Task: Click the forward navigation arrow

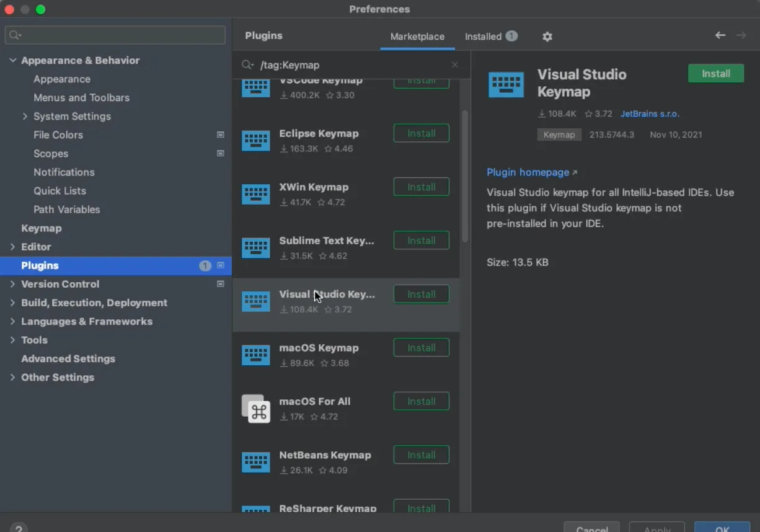Action: [741, 35]
